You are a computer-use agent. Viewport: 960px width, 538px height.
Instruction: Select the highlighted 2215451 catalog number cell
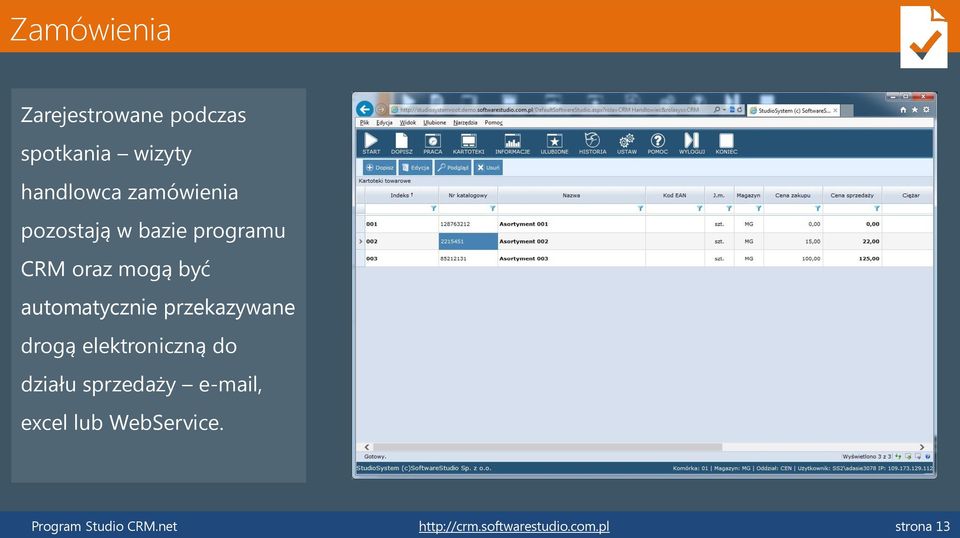468,241
